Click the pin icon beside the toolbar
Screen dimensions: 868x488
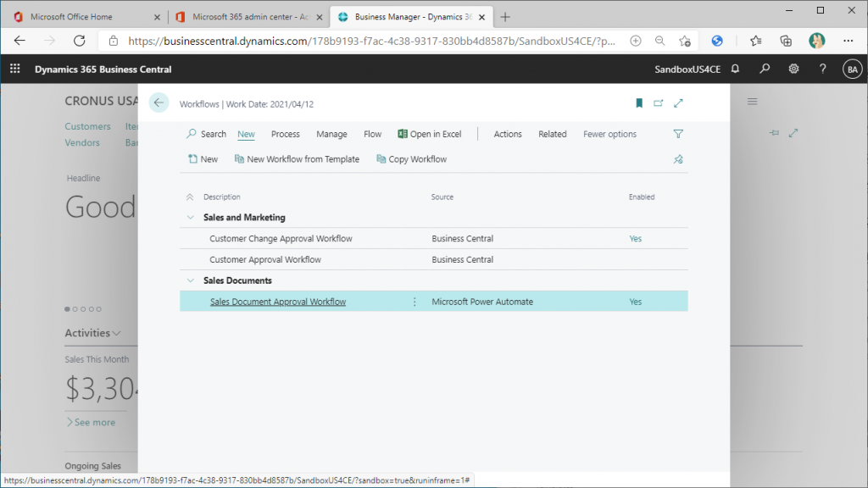[677, 158]
